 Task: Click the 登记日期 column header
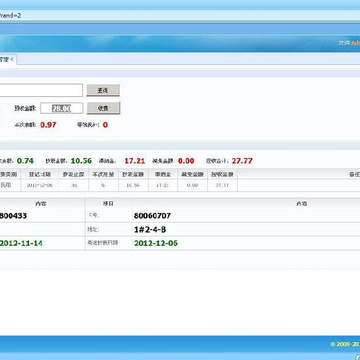(x=40, y=174)
